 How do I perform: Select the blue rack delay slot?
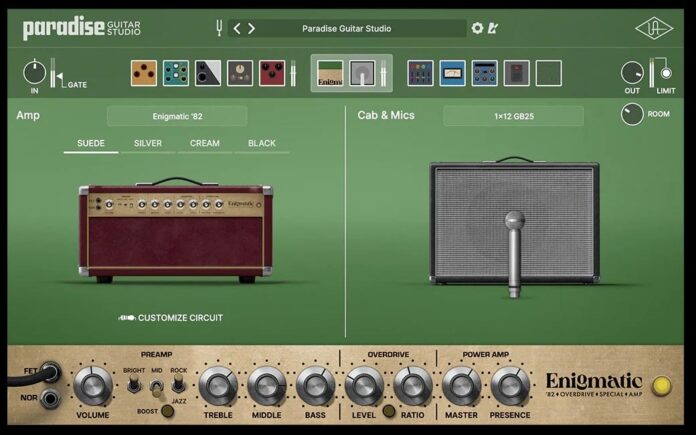point(484,73)
